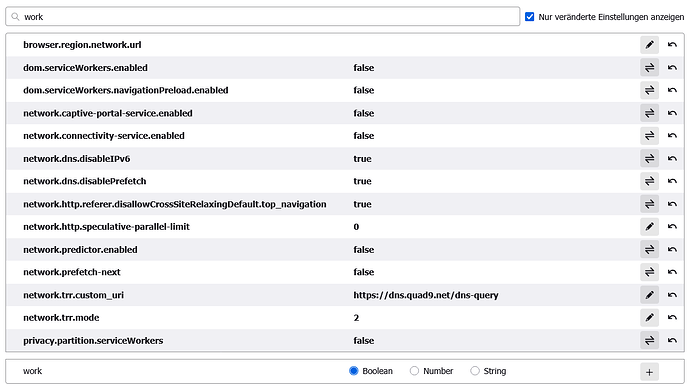
Task: Edit network.trr.custom_uri pencil icon
Action: pyautogui.click(x=649, y=295)
